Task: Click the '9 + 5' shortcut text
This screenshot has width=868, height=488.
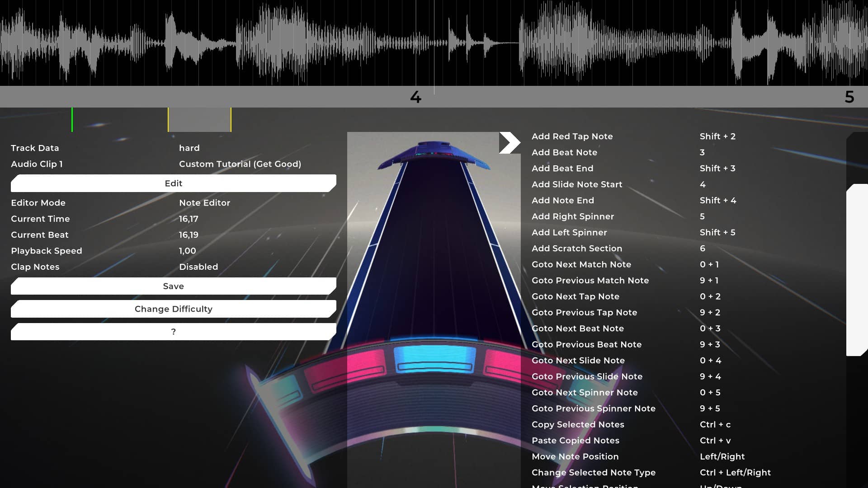Action: tap(710, 408)
